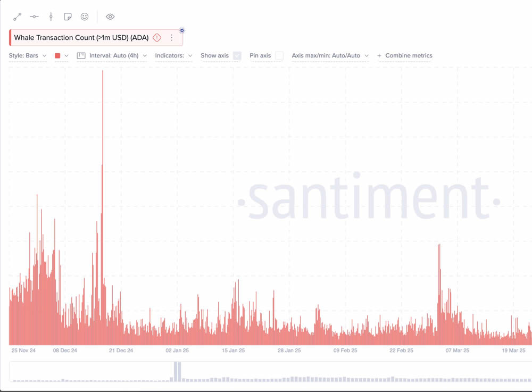Uncheck the Show axis checkbox

click(237, 56)
